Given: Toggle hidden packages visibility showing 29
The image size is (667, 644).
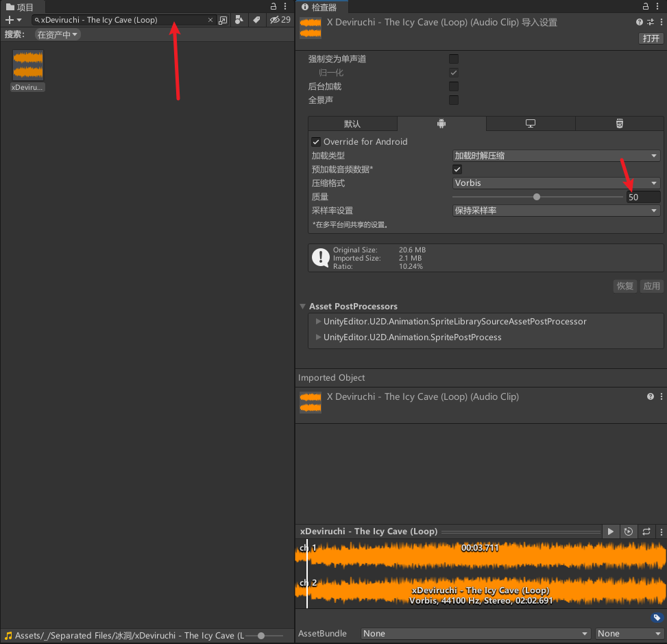Looking at the screenshot, I should pos(280,20).
